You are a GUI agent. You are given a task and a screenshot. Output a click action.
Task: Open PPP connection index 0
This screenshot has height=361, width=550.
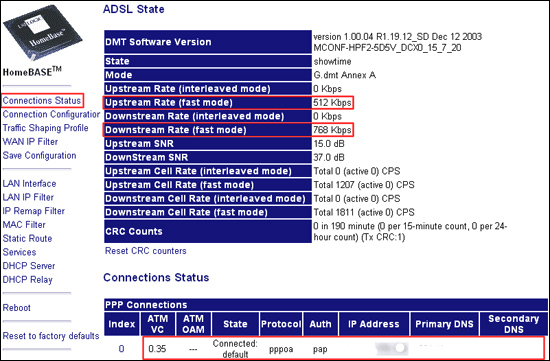(x=121, y=349)
